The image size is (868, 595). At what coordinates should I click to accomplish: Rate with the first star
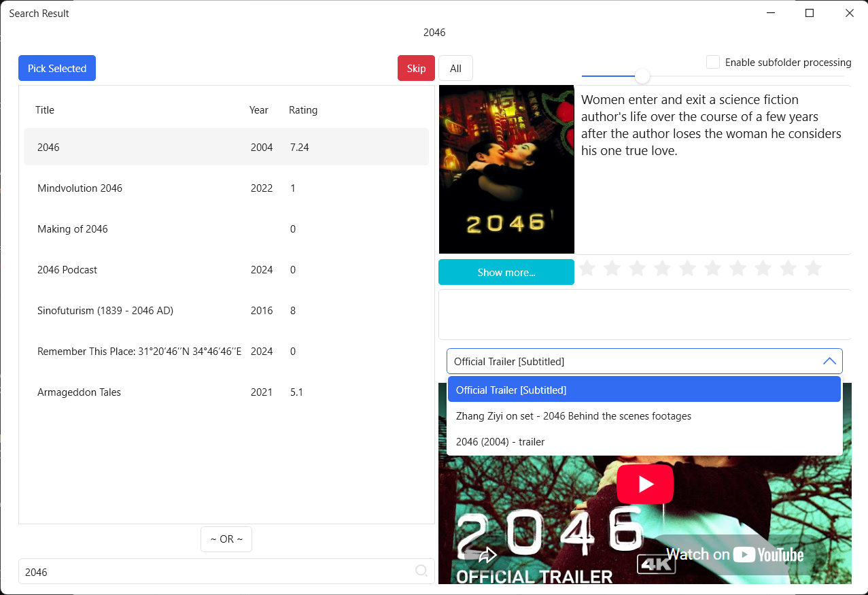(587, 269)
